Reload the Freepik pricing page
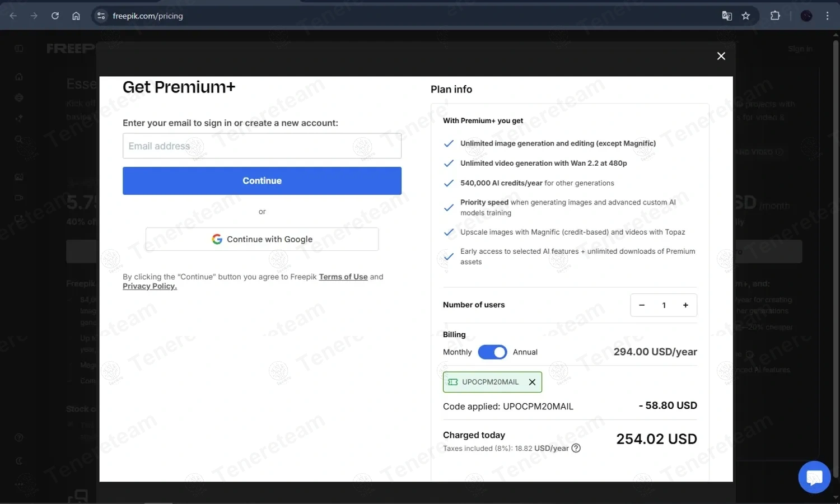Image resolution: width=840 pixels, height=504 pixels. click(55, 16)
